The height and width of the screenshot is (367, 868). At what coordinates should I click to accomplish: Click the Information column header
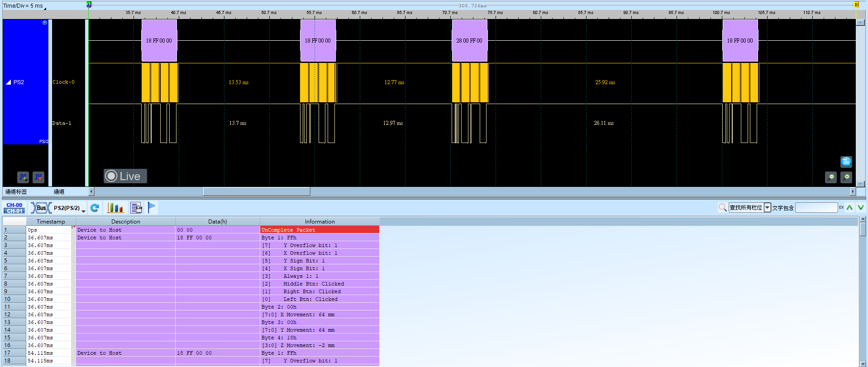point(320,222)
